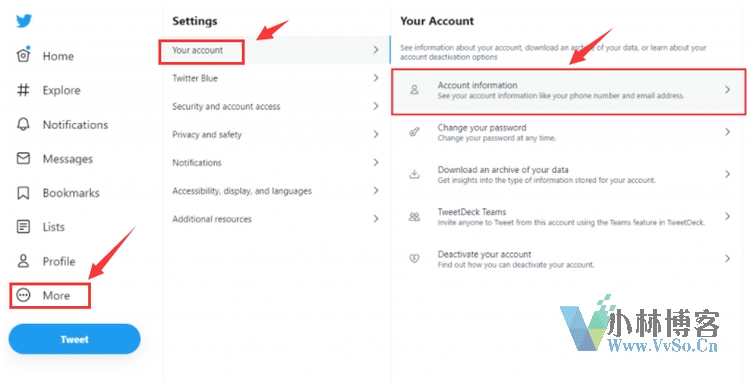Click the Lists icon in the sidebar
Viewport: 750px width, 383px height.
[x=23, y=227]
